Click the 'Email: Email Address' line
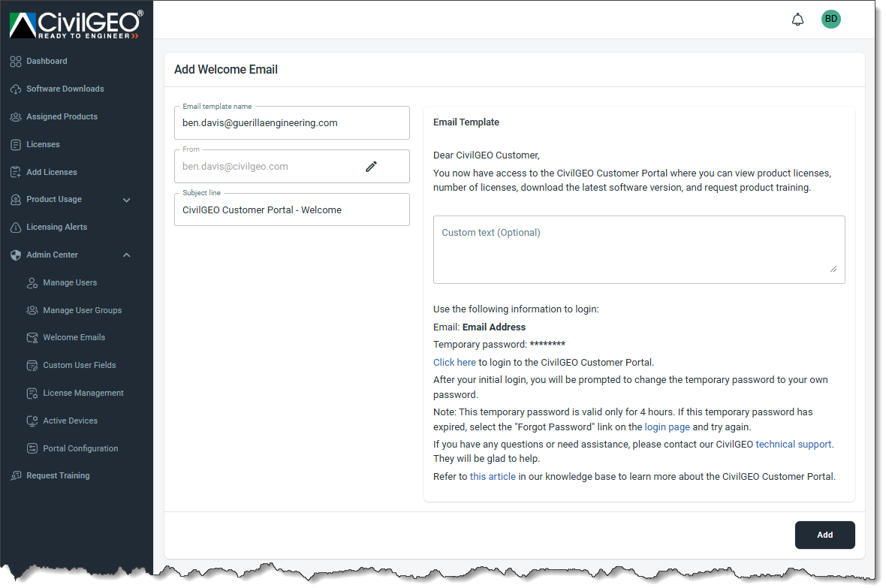Image resolution: width=886 pixels, height=588 pixels. coord(479,327)
